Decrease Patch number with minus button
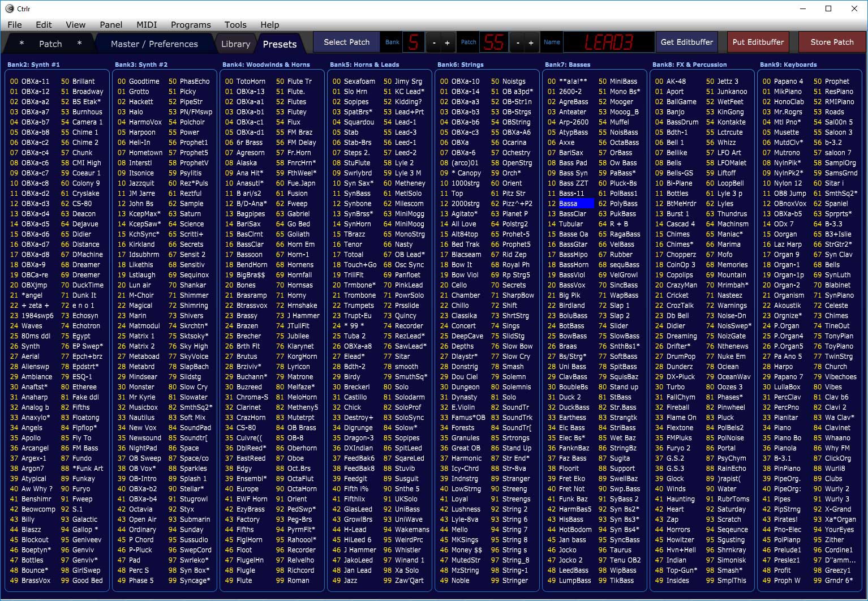The height and width of the screenshot is (601, 868). pyautogui.click(x=518, y=42)
